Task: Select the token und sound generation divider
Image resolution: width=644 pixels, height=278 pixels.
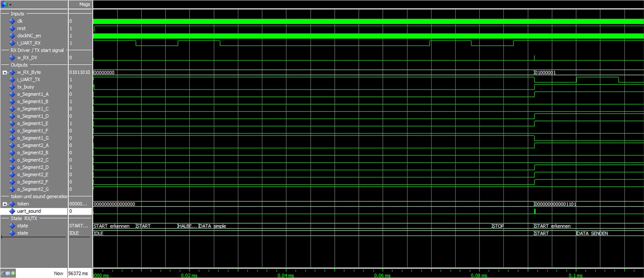Action: tap(39, 197)
